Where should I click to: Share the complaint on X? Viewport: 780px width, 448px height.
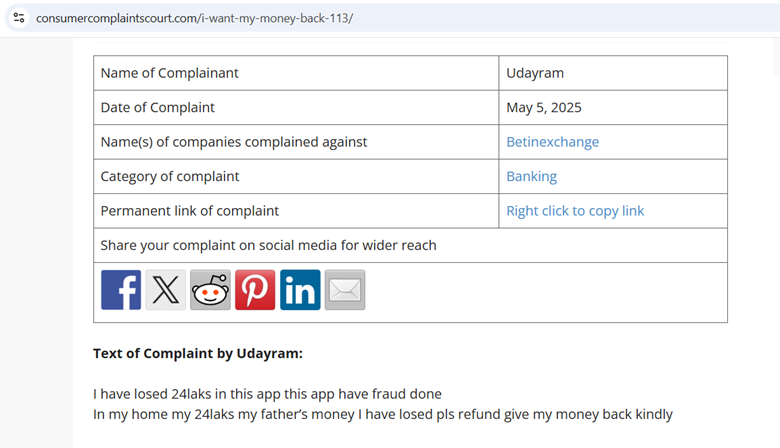[166, 290]
